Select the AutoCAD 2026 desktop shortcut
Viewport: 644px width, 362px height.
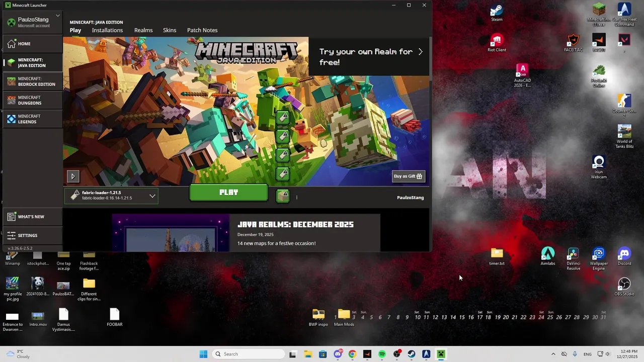[x=522, y=75]
